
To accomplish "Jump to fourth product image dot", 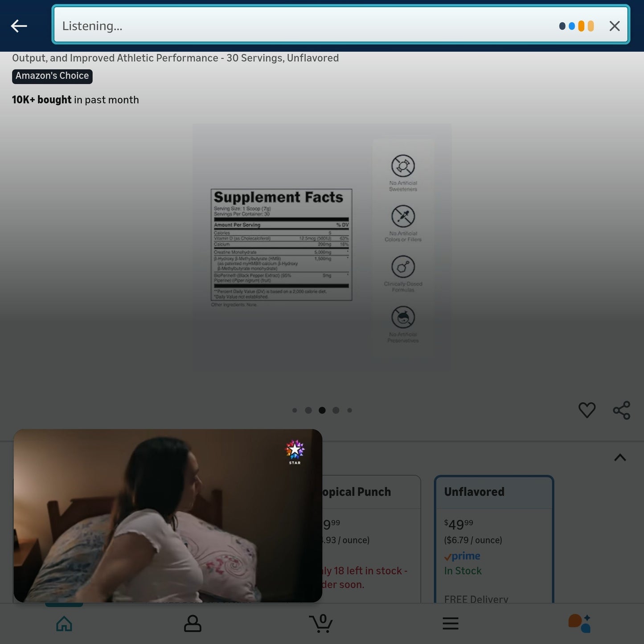I will 336,410.
